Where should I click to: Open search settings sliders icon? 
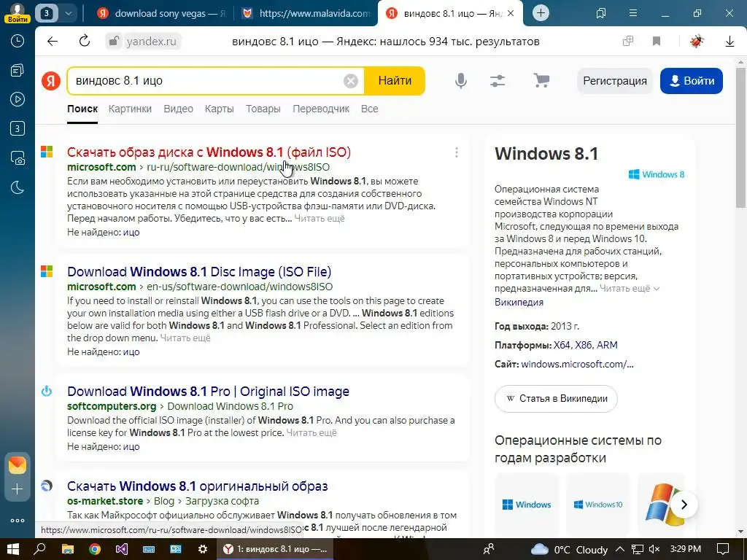pos(498,81)
